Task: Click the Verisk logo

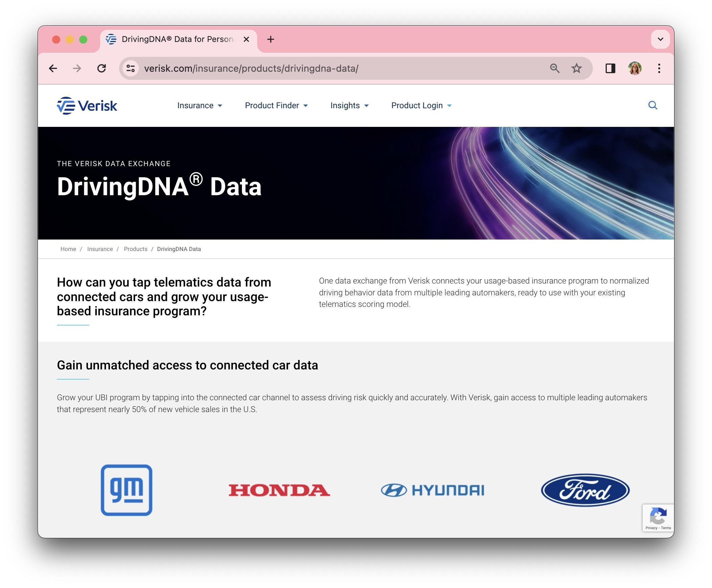Action: 87,106
